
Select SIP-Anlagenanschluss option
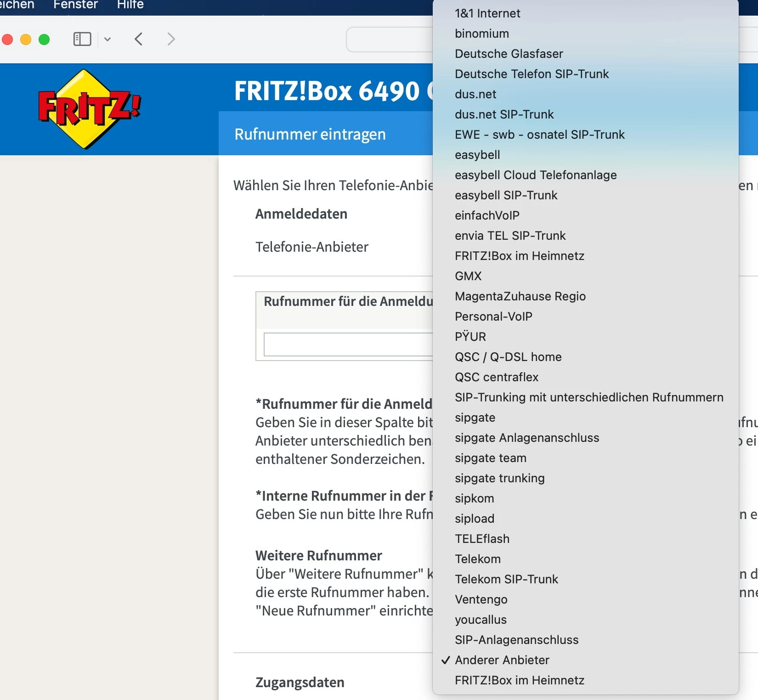[x=586, y=640]
